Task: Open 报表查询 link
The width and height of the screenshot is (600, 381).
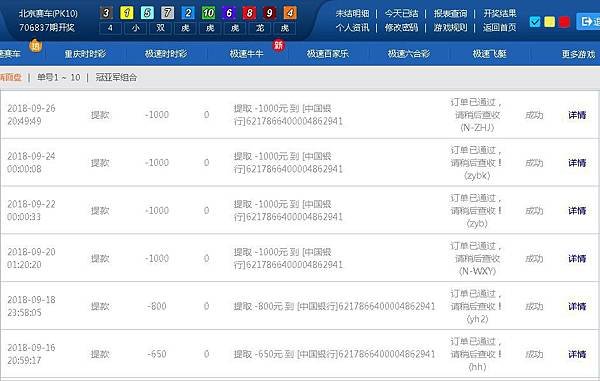Action: [450, 13]
